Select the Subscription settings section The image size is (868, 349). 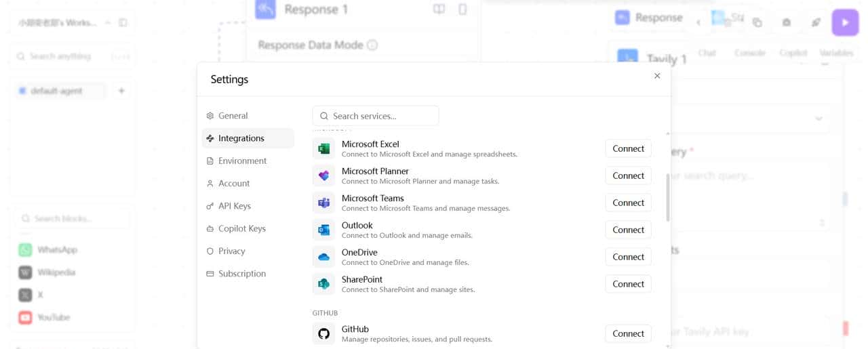pos(241,274)
